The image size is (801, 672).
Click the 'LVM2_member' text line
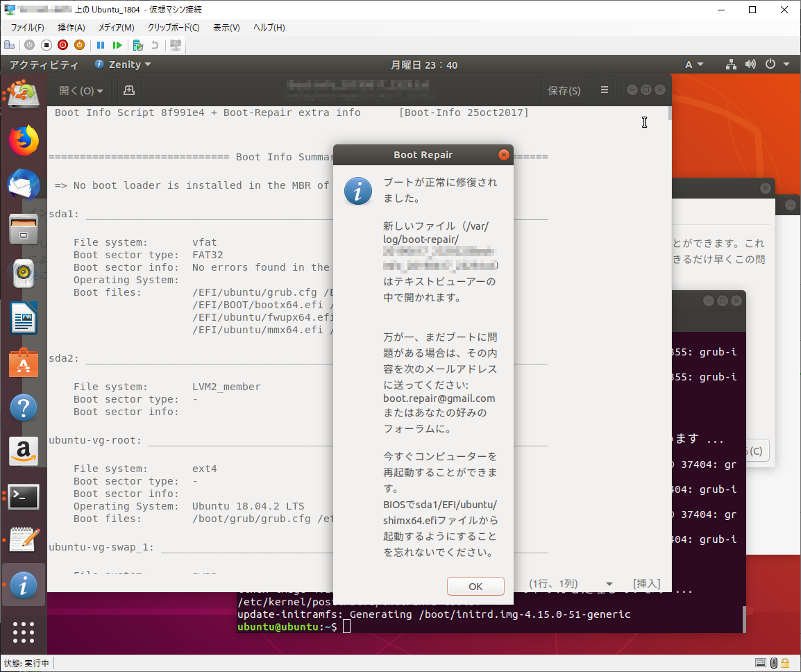tap(226, 387)
